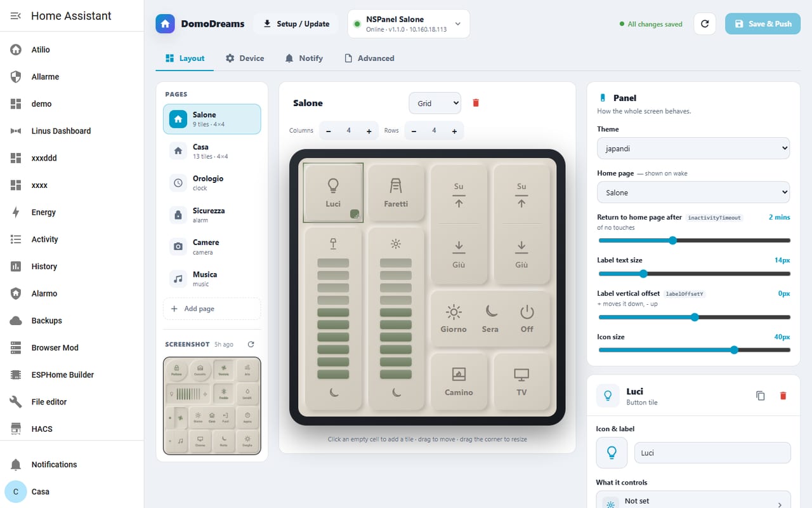
Task: Adjust the Label vertical offset slider
Action: click(694, 317)
